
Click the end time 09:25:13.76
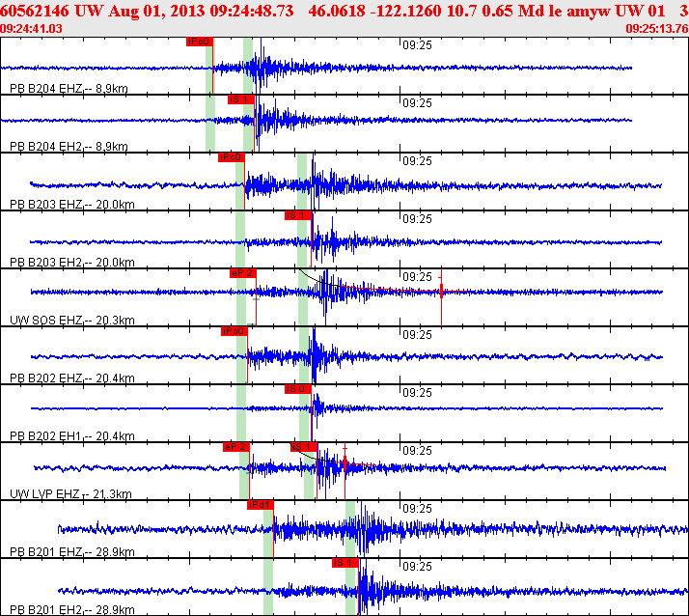[657, 29]
